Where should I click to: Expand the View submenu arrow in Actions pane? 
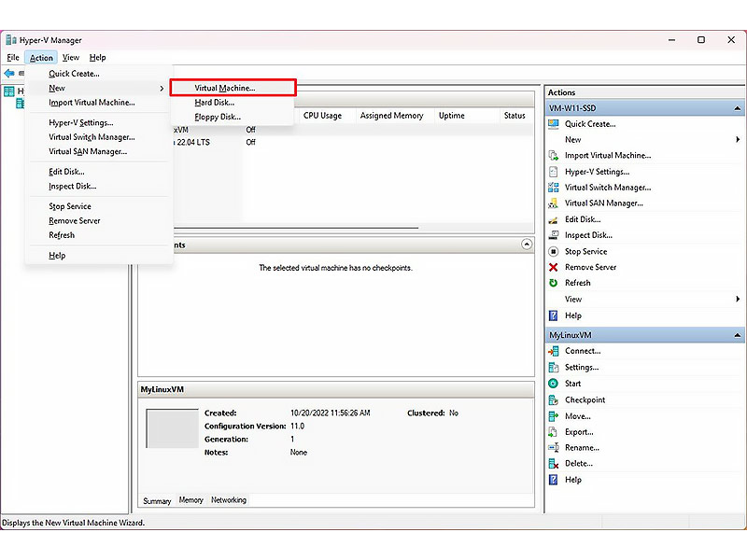[738, 299]
